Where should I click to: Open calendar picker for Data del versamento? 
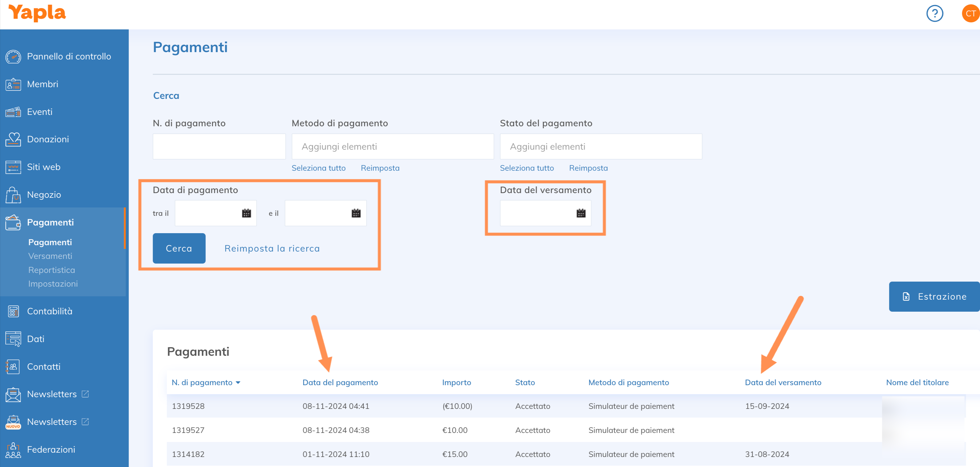581,213
